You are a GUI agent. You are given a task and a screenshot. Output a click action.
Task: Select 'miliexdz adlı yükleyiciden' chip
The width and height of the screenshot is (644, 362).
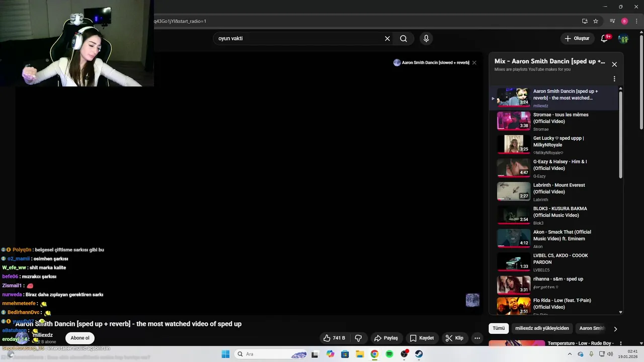click(x=542, y=328)
